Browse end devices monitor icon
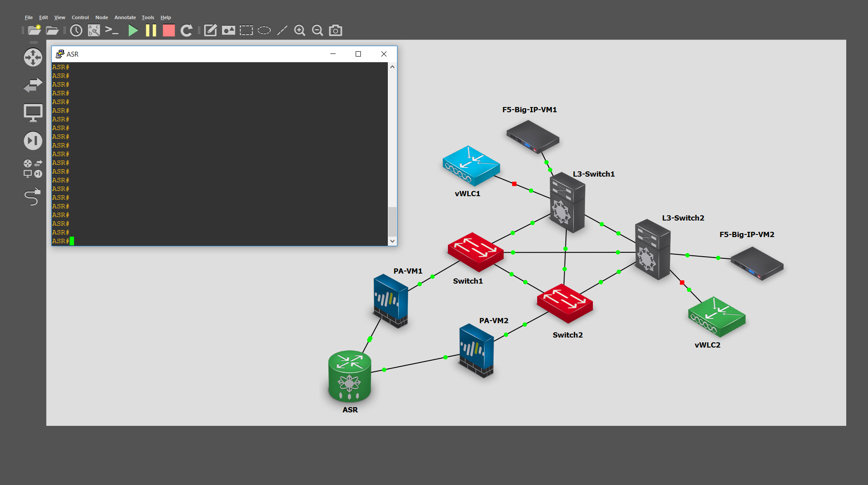The width and height of the screenshot is (868, 485). click(x=33, y=113)
